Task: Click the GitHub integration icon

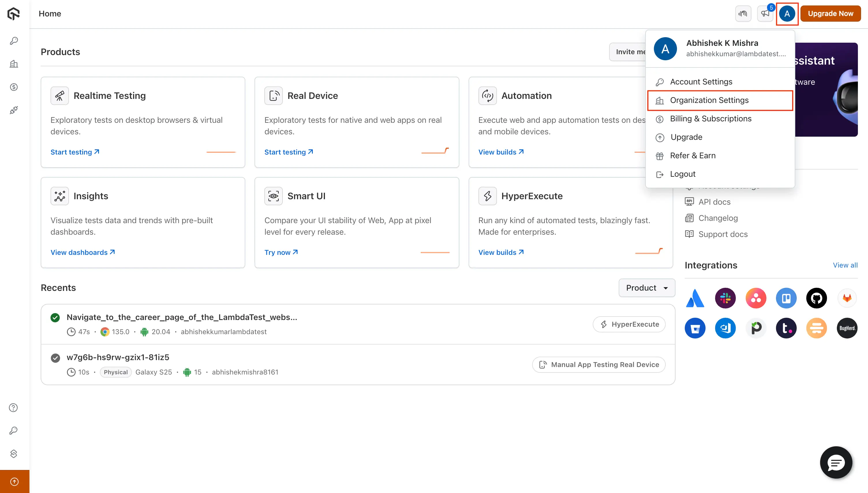Action: (816, 298)
